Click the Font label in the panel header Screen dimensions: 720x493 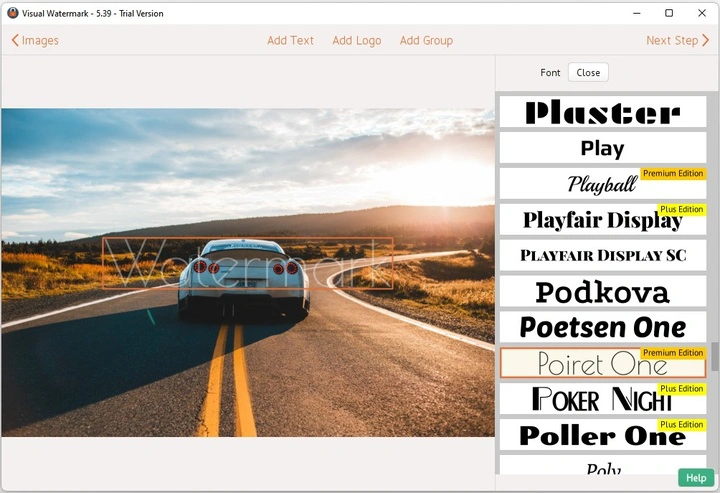[550, 73]
